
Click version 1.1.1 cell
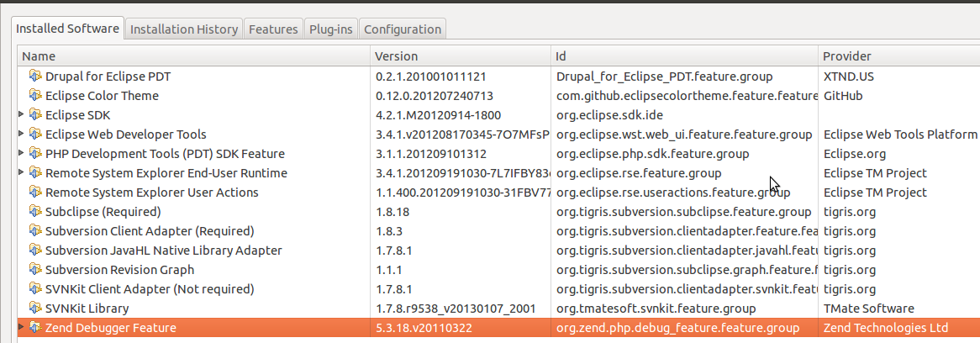tap(388, 270)
